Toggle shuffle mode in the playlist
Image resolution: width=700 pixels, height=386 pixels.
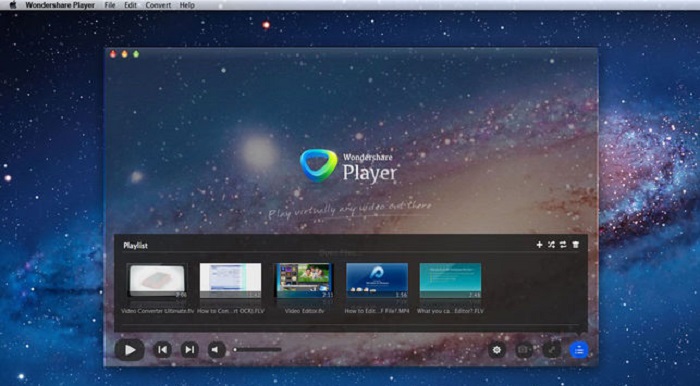click(551, 245)
